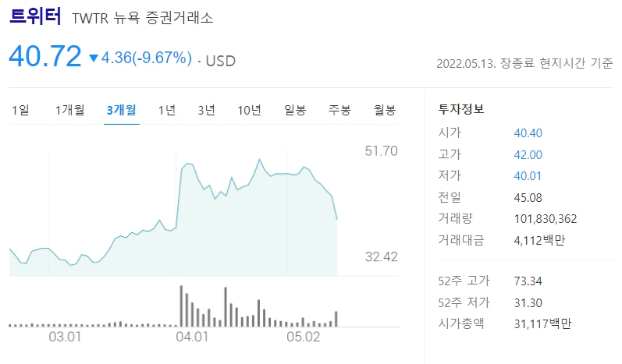Click the 52주 고가 value 73.34
Screen dimensions: 622x364
tap(528, 281)
